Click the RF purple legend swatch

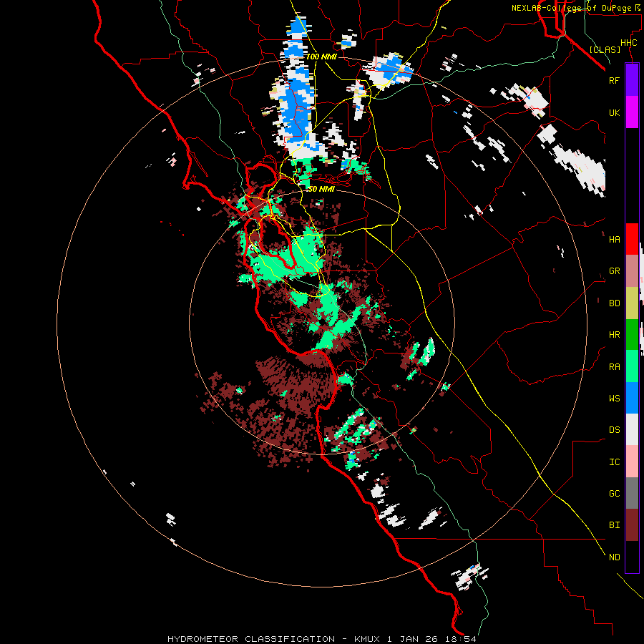tap(632, 80)
